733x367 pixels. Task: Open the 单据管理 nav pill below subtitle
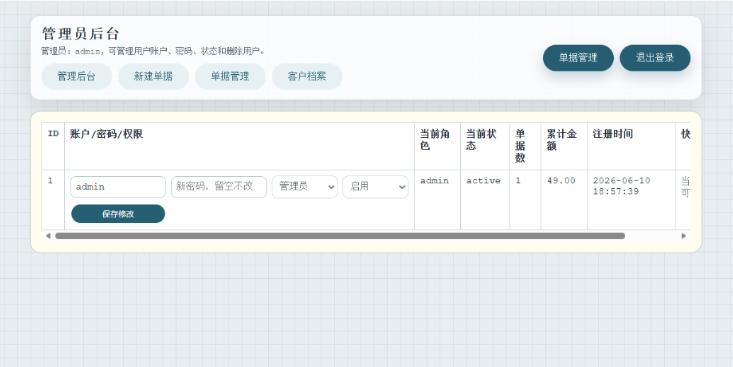230,76
